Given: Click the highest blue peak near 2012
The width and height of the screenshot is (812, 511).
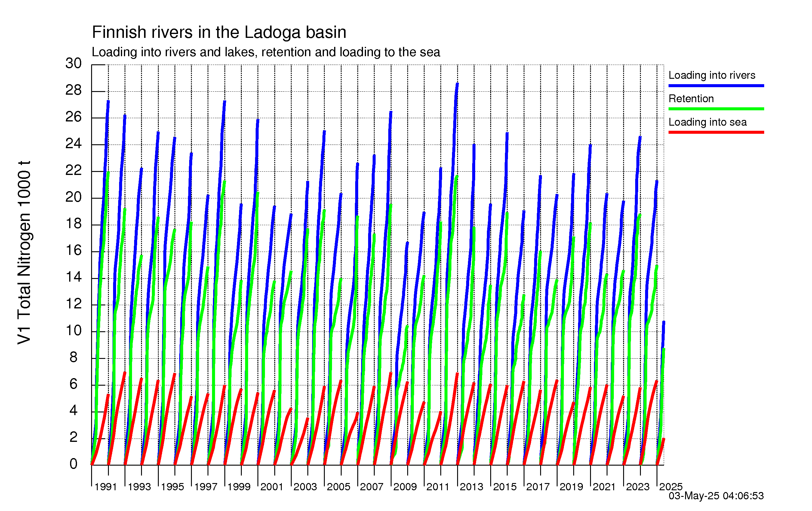Looking at the screenshot, I should [457, 84].
